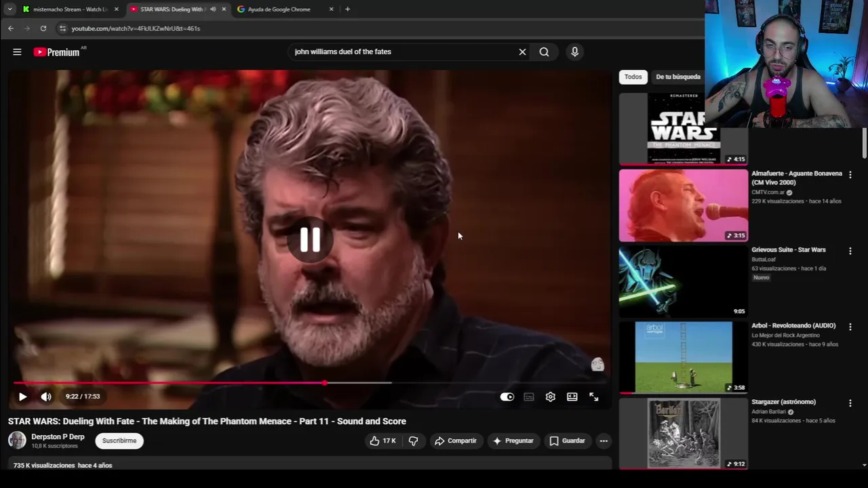Open the Derpston P Derp channel name
The width and height of the screenshot is (868, 488).
tap(58, 436)
